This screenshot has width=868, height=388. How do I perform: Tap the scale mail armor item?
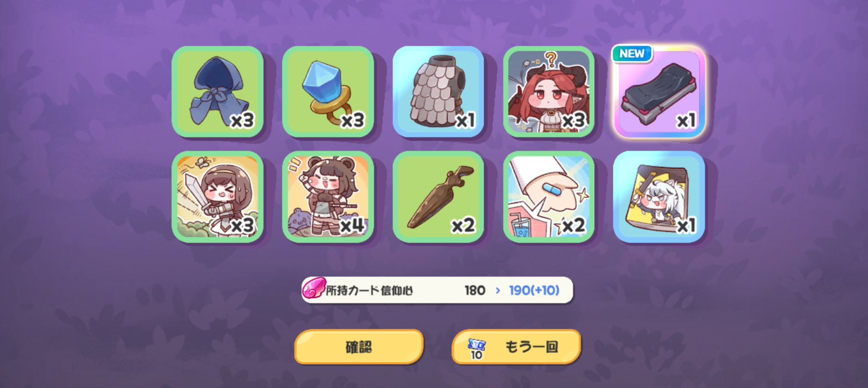tap(438, 92)
